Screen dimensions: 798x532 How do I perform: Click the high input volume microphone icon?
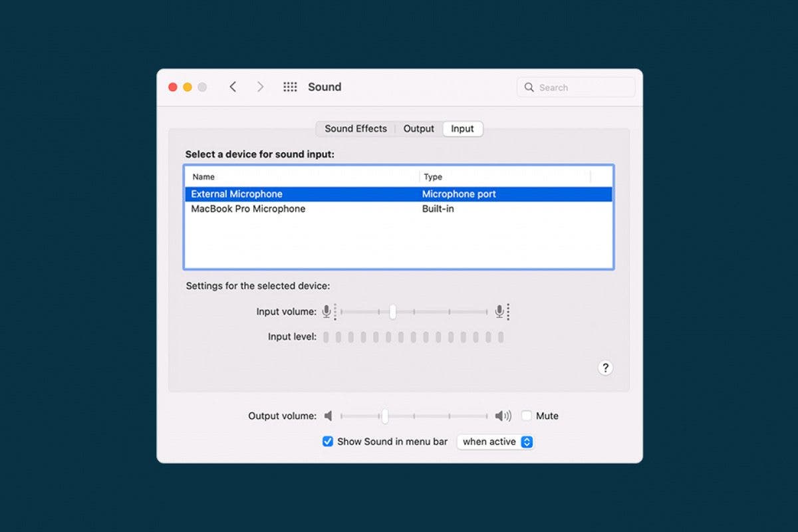coord(500,311)
